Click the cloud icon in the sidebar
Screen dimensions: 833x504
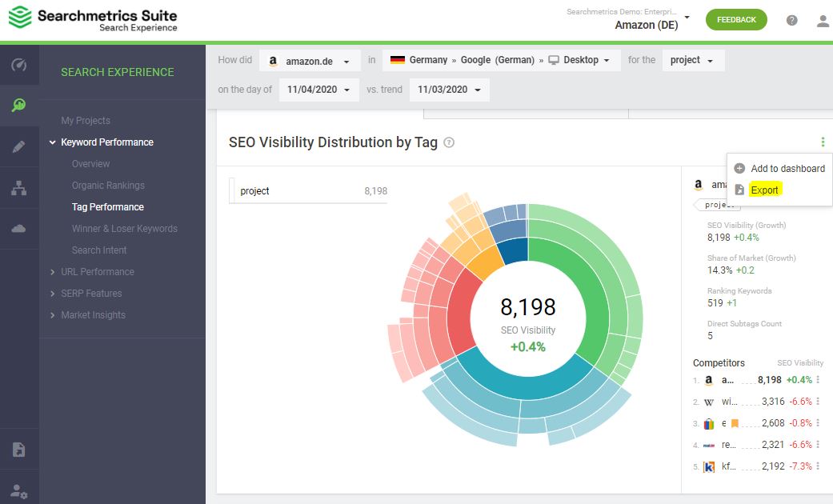[x=19, y=228]
